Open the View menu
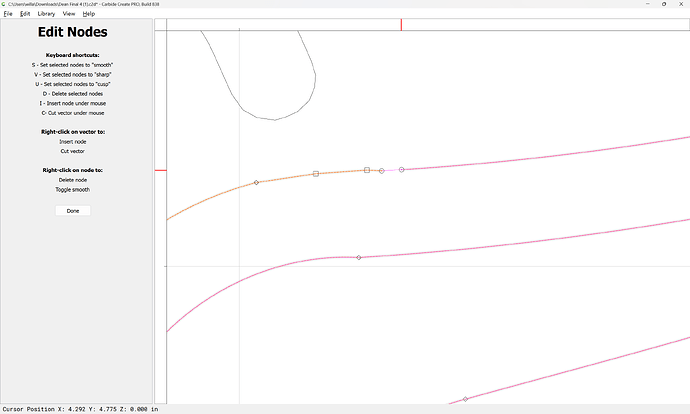690x414 pixels. click(68, 14)
